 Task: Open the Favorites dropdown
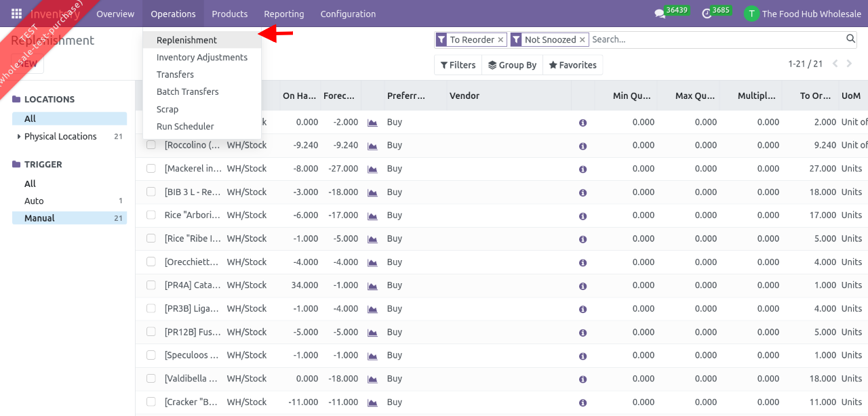tap(572, 65)
